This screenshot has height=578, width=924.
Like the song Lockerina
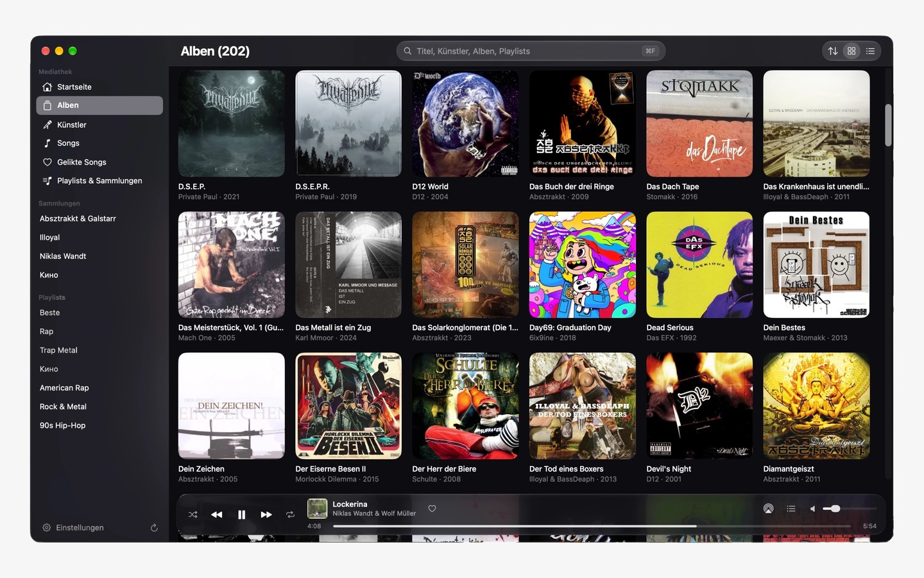point(432,509)
